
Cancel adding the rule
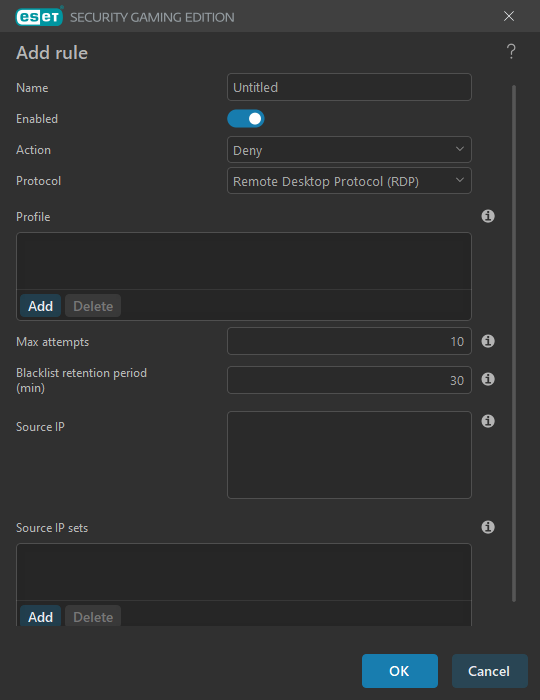(490, 671)
